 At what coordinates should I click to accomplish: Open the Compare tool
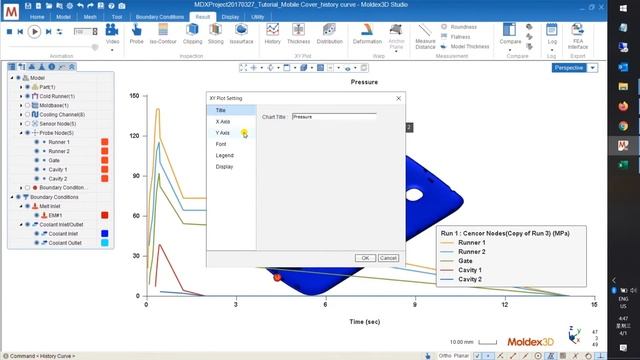(x=510, y=35)
